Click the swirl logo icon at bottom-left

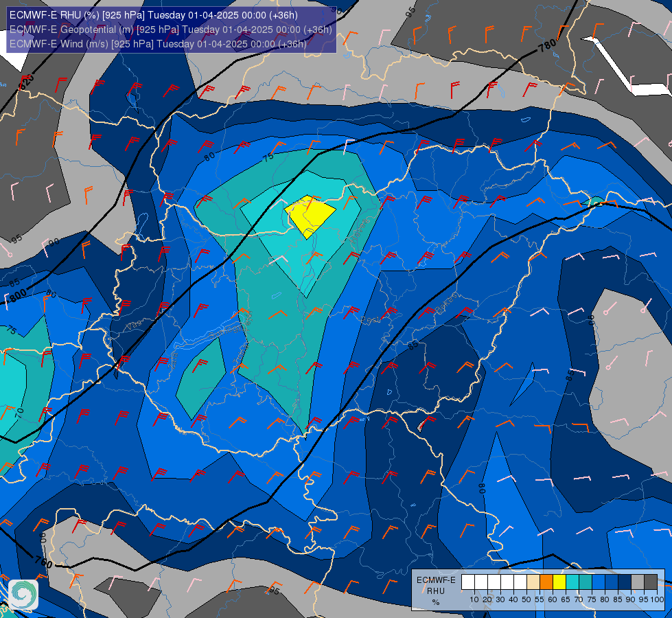click(23, 594)
